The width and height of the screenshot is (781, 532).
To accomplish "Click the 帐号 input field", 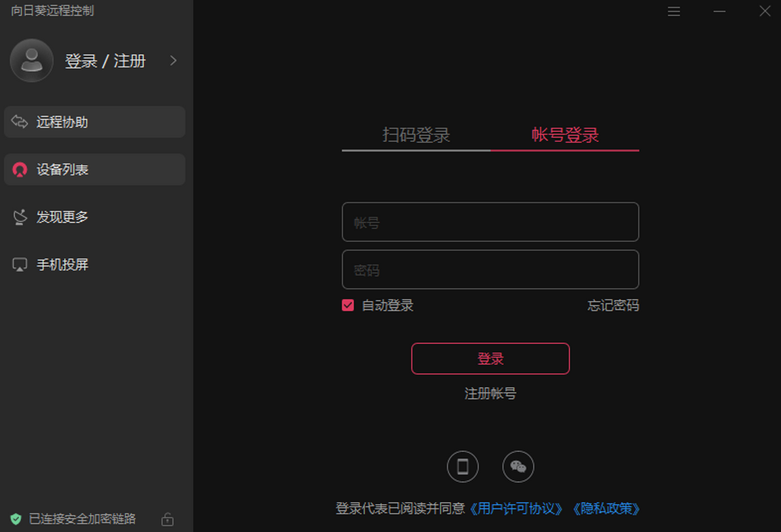I will 490,222.
